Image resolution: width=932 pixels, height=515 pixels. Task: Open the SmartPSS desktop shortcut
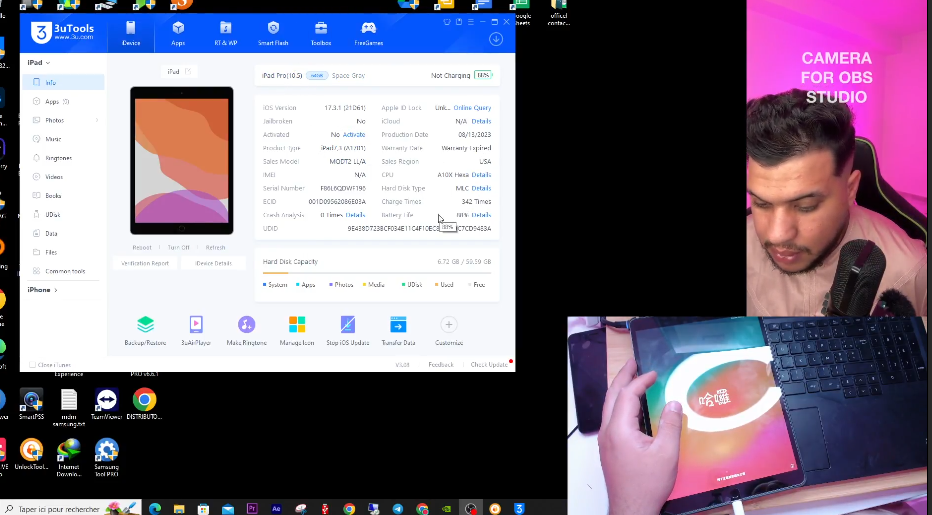[32, 404]
